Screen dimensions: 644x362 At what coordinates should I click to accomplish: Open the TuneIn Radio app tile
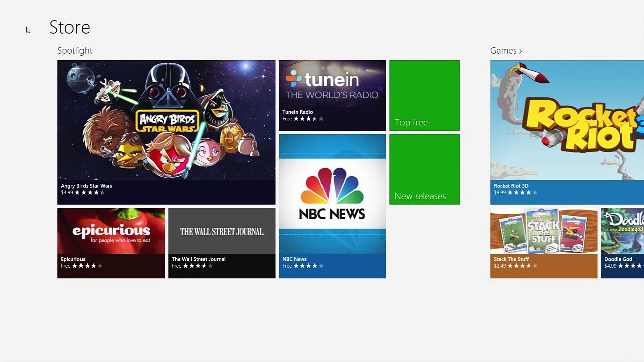pos(333,96)
